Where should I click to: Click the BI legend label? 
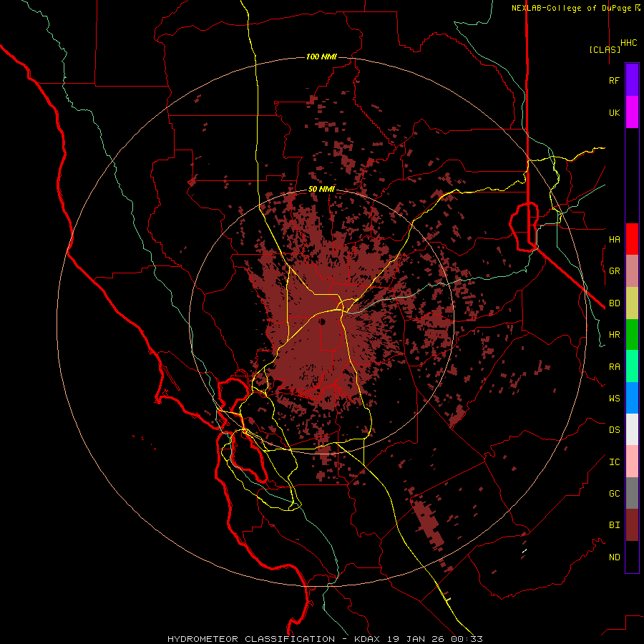coord(614,525)
